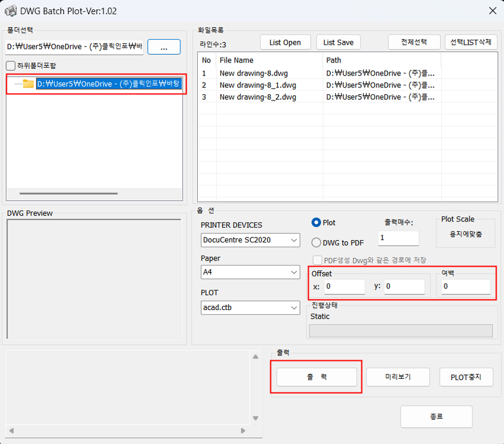Toggle the 하위폴더포함 checkbox
Image resolution: width=504 pixels, height=444 pixels.
[x=11, y=66]
